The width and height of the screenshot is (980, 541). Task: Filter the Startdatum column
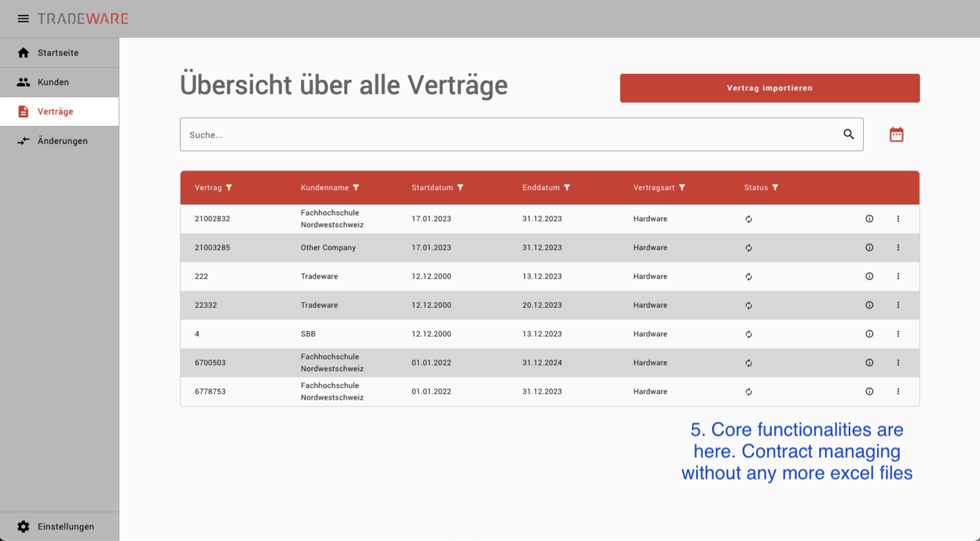click(x=461, y=187)
